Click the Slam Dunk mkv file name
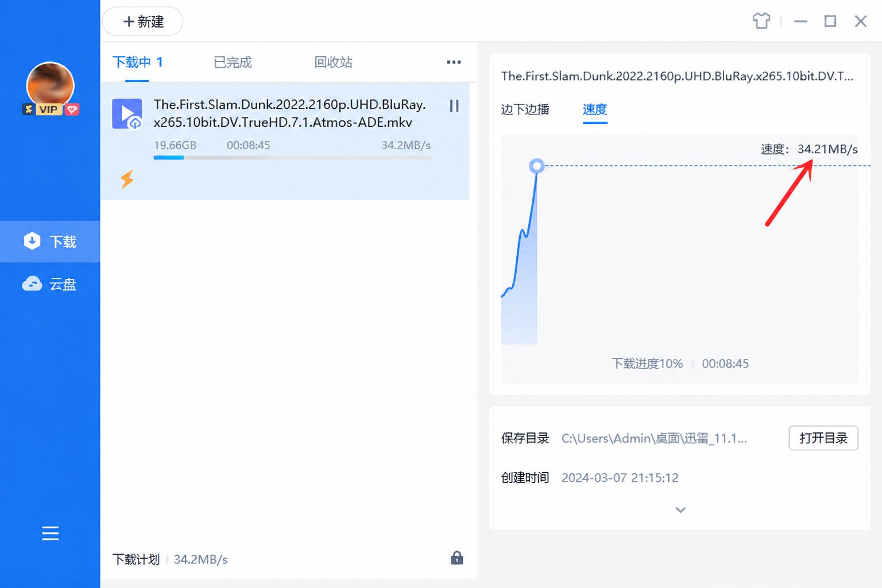This screenshot has width=882, height=588. click(289, 113)
